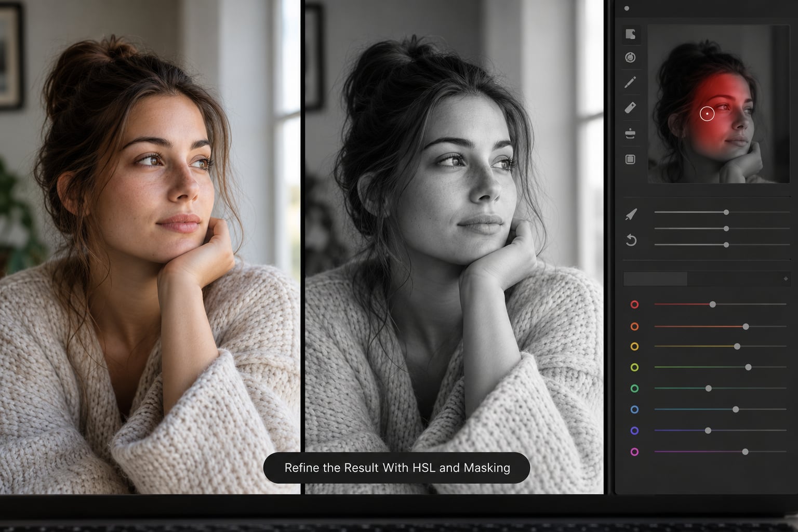Select the light blue color ring
The height and width of the screenshot is (532, 798).
point(634,409)
